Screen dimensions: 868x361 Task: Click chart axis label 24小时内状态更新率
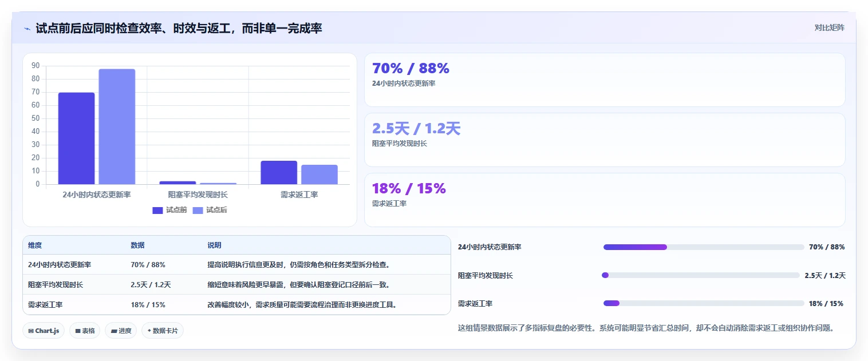pos(97,195)
